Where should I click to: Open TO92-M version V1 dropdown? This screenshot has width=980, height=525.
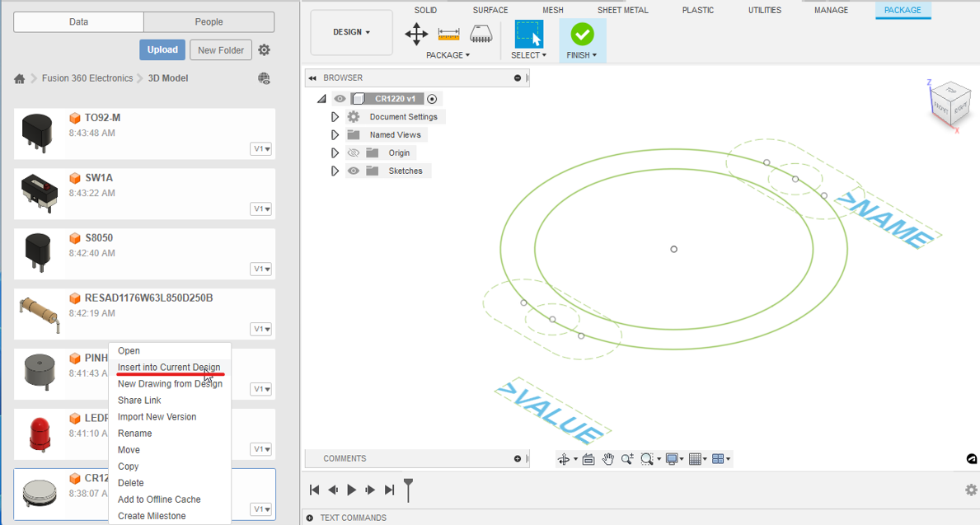(x=261, y=148)
